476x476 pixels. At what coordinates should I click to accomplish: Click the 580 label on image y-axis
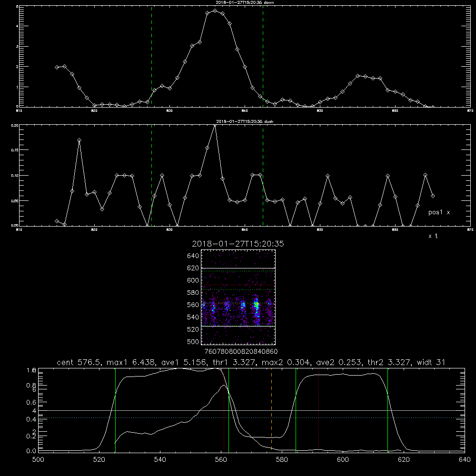pos(193,292)
